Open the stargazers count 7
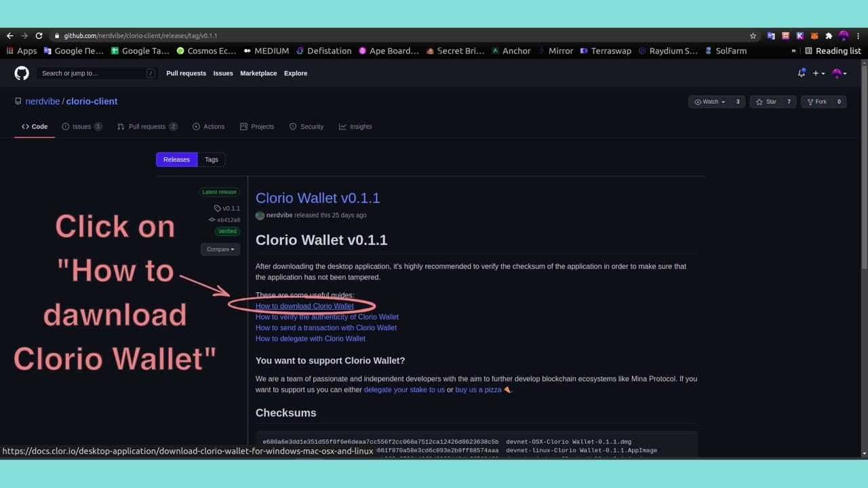Viewport: 868px width, 488px height. (x=789, y=102)
